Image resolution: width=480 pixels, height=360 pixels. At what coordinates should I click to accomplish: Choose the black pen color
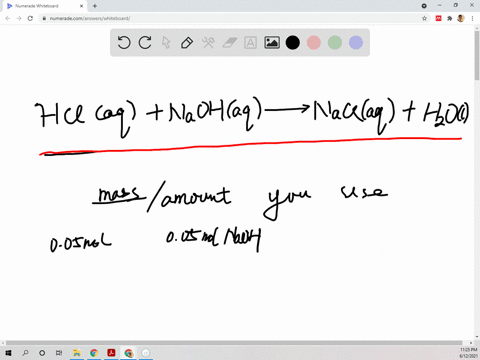[293, 43]
